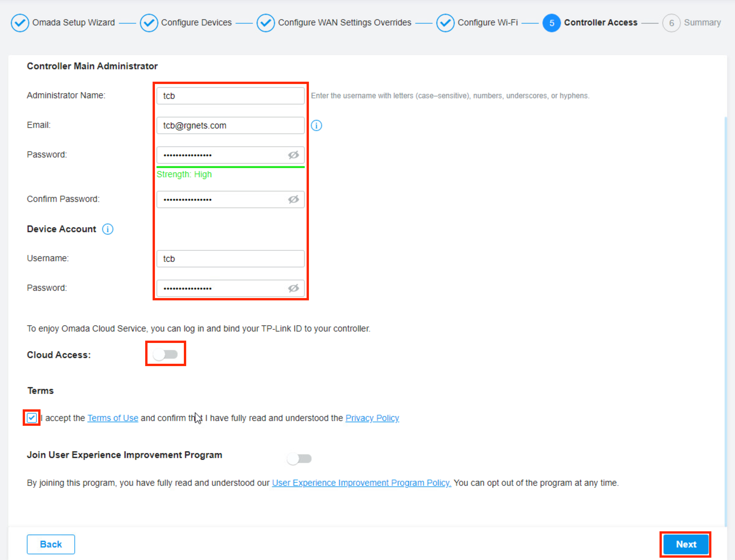This screenshot has width=735, height=560.
Task: Click the Email info icon
Action: point(316,125)
